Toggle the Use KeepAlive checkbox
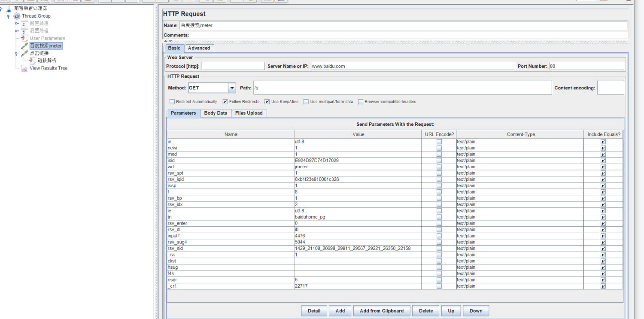 (267, 102)
